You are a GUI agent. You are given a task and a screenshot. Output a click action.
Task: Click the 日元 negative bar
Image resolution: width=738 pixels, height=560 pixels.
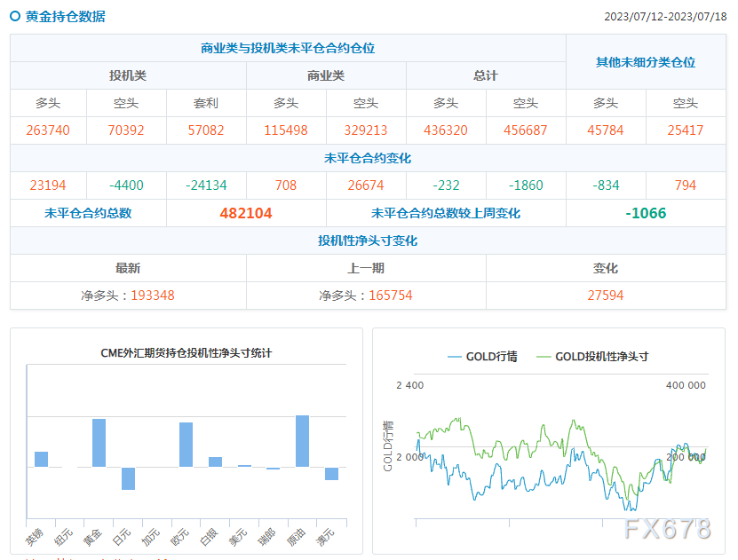(x=128, y=478)
